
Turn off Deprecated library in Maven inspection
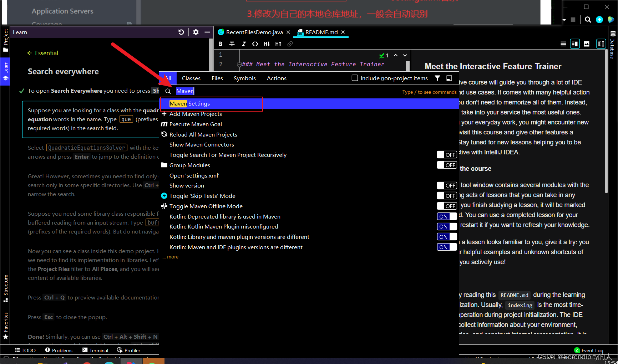point(447,216)
